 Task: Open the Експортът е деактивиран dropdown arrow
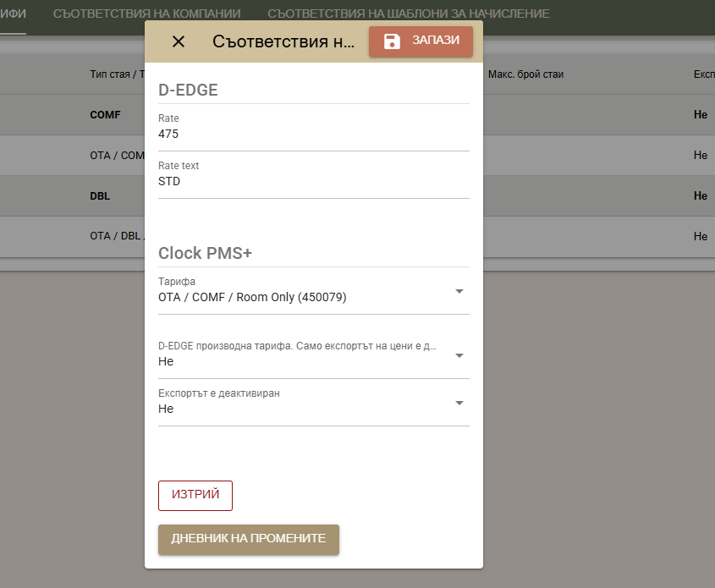[459, 403]
